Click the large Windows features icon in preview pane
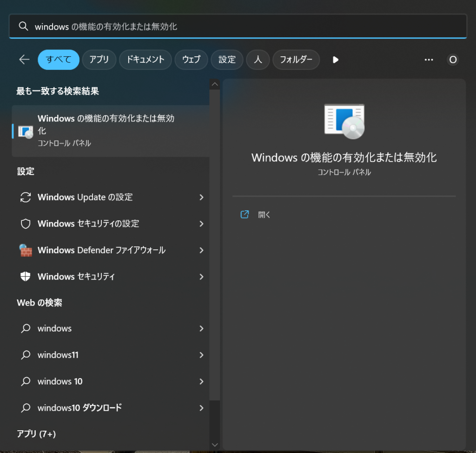 [344, 121]
